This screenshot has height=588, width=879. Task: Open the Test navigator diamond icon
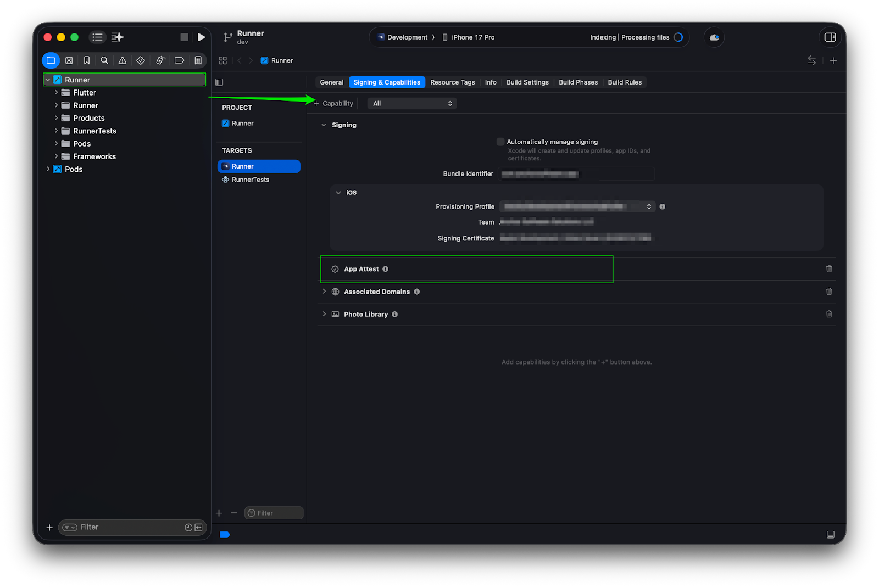point(141,60)
